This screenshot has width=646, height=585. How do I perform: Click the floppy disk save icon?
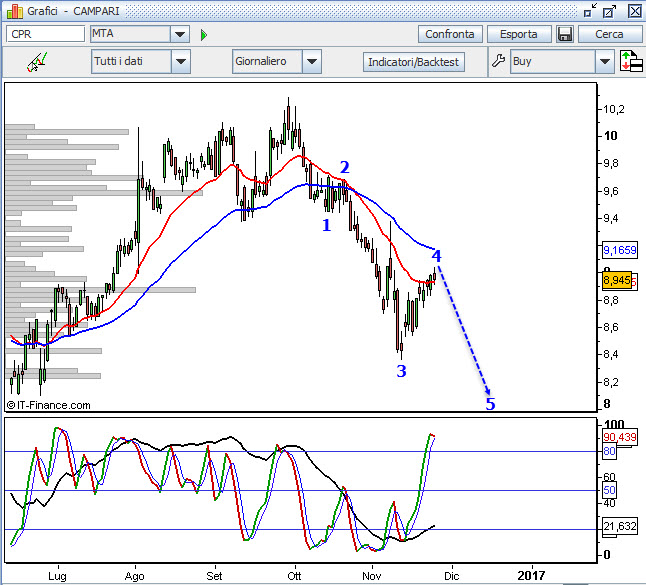tap(565, 34)
